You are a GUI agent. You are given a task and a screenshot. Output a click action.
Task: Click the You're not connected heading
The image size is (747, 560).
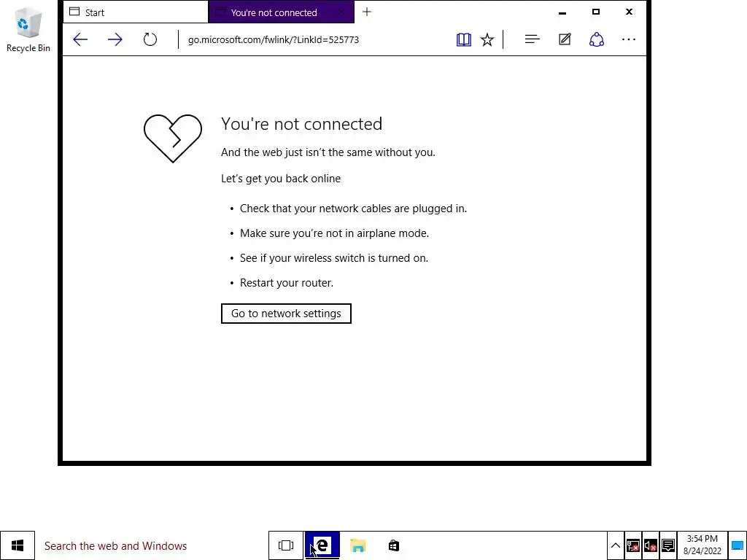point(301,124)
